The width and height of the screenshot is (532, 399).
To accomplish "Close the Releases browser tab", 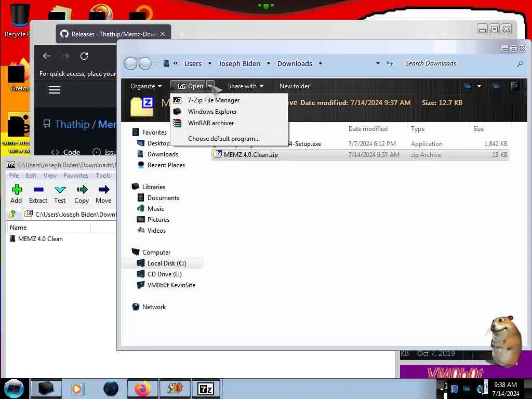I will (x=163, y=34).
